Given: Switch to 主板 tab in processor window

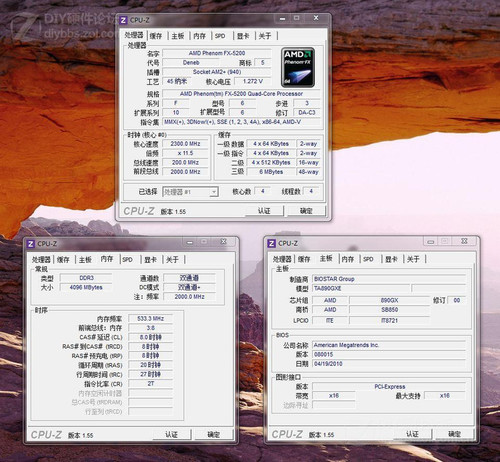Looking at the screenshot, I should coord(178,36).
